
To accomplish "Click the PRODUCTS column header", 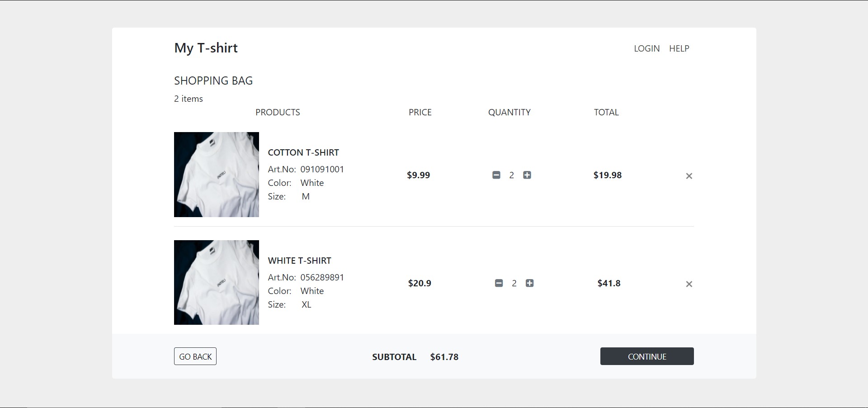I will pyautogui.click(x=277, y=112).
